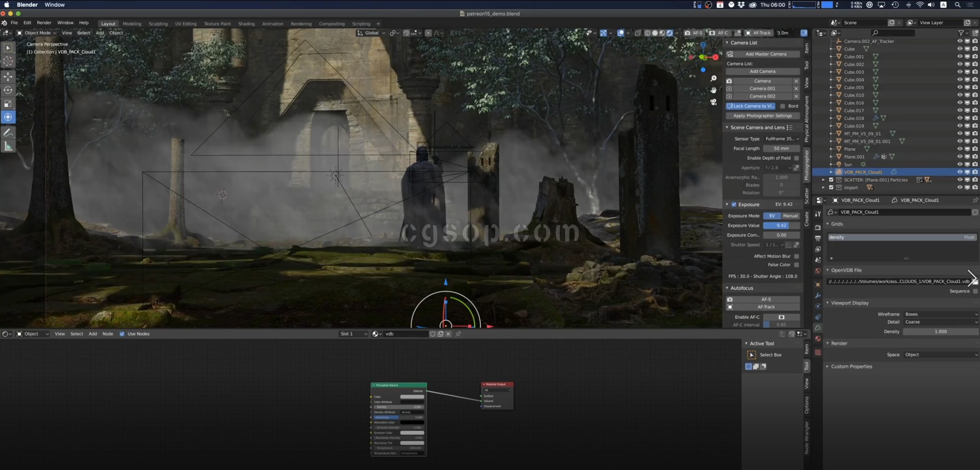Viewport: 980px width, 470px height.
Task: Open the Sensor Type dropdown
Action: pyautogui.click(x=782, y=139)
